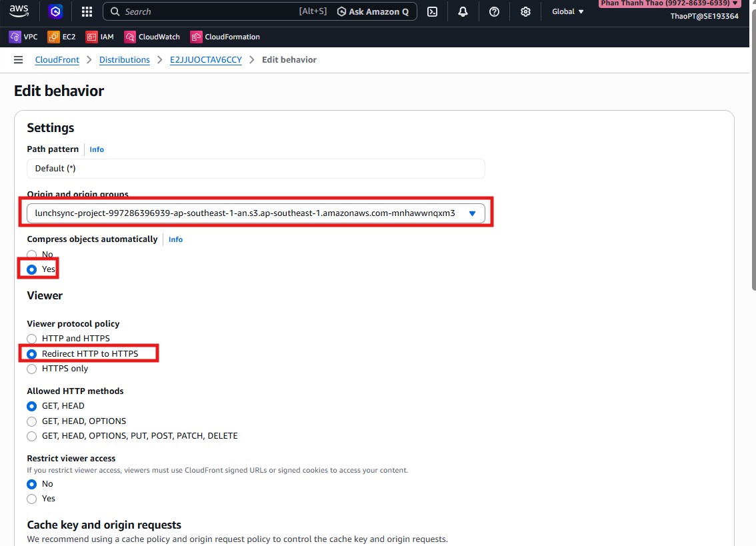
Task: Set Compress objects automatically to No
Action: point(31,254)
